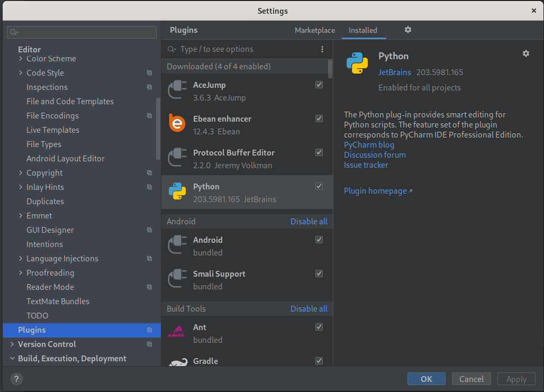Click the Ebean enhancer plugin icon
The width and height of the screenshot is (544, 392).
177,125
